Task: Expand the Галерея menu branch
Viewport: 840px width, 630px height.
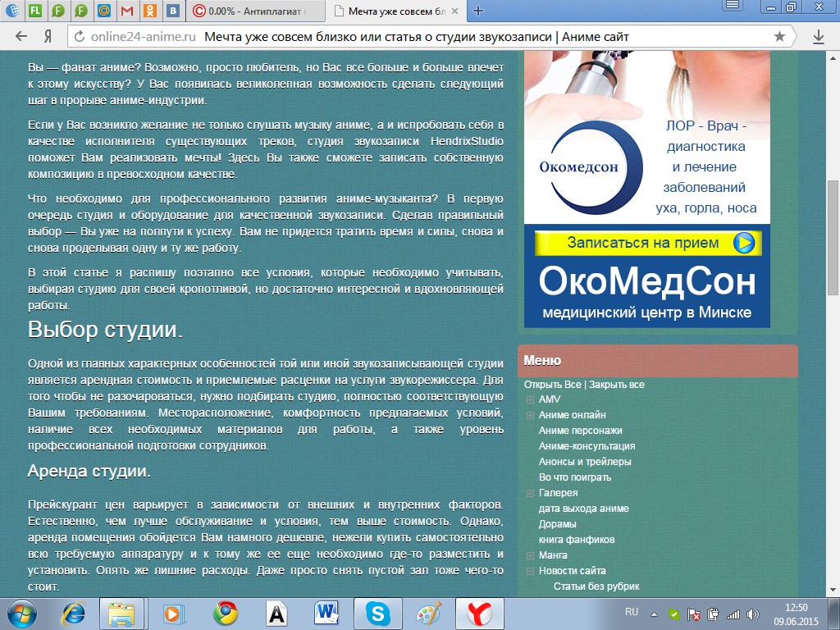Action: point(530,493)
